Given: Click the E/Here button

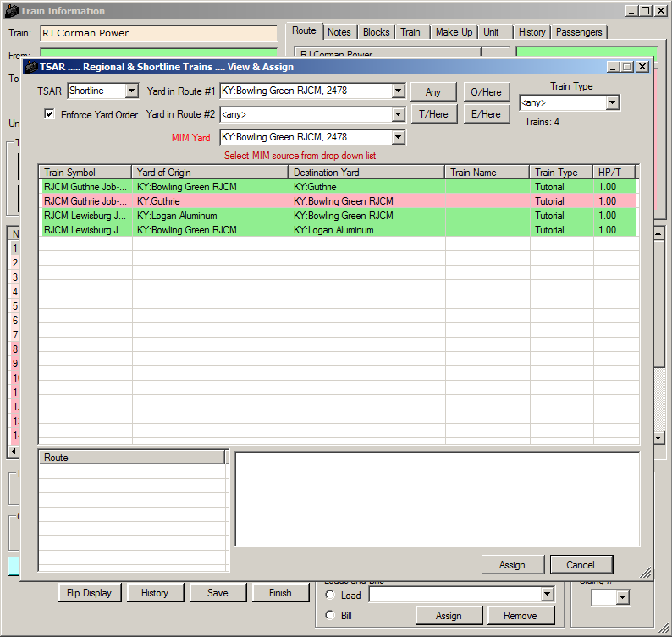Looking at the screenshot, I should pos(486,114).
